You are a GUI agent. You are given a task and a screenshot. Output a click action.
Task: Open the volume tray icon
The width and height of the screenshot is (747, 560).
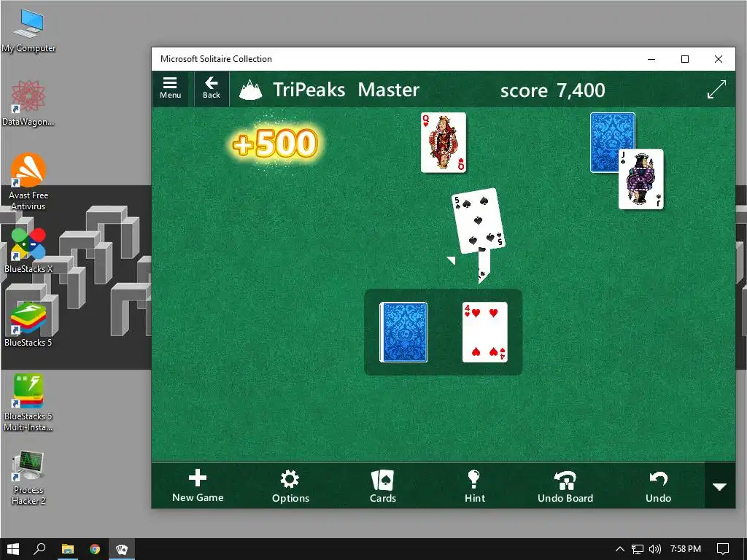click(x=655, y=549)
